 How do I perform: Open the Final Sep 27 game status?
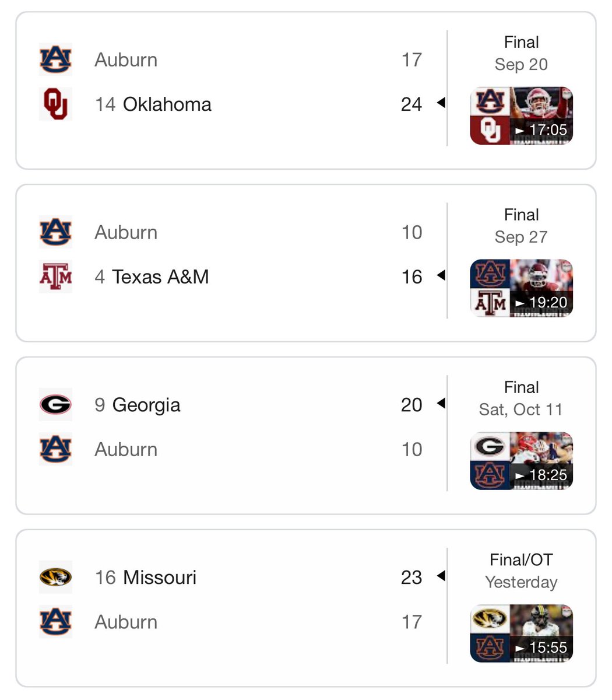coord(521,226)
